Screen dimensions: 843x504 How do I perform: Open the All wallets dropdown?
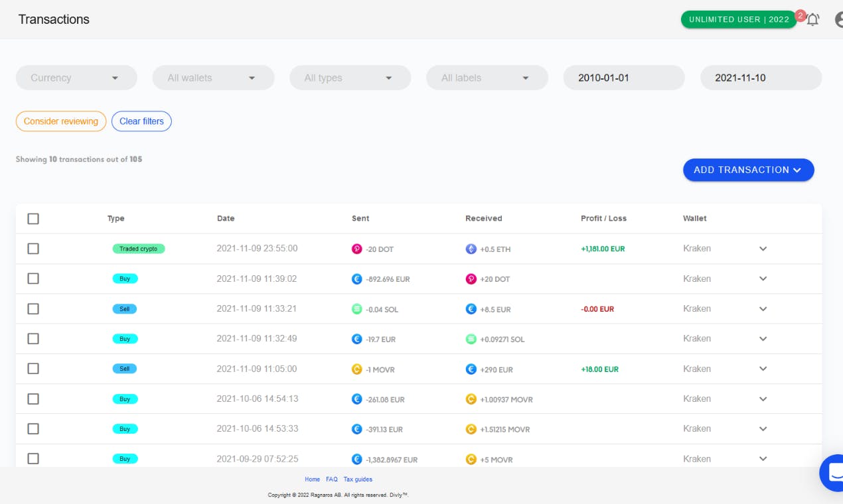[x=213, y=78]
